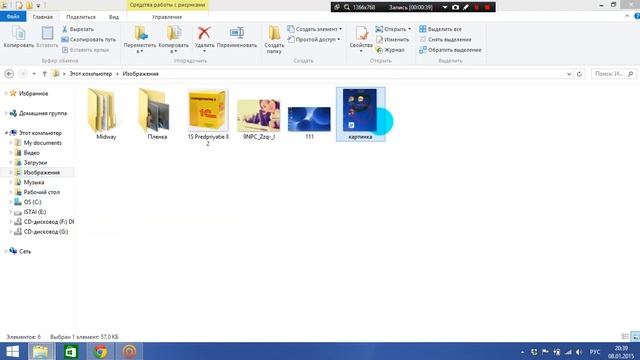The height and width of the screenshot is (360, 640).
Task: Expand the OS (C:) drive node
Action: [x=11, y=202]
